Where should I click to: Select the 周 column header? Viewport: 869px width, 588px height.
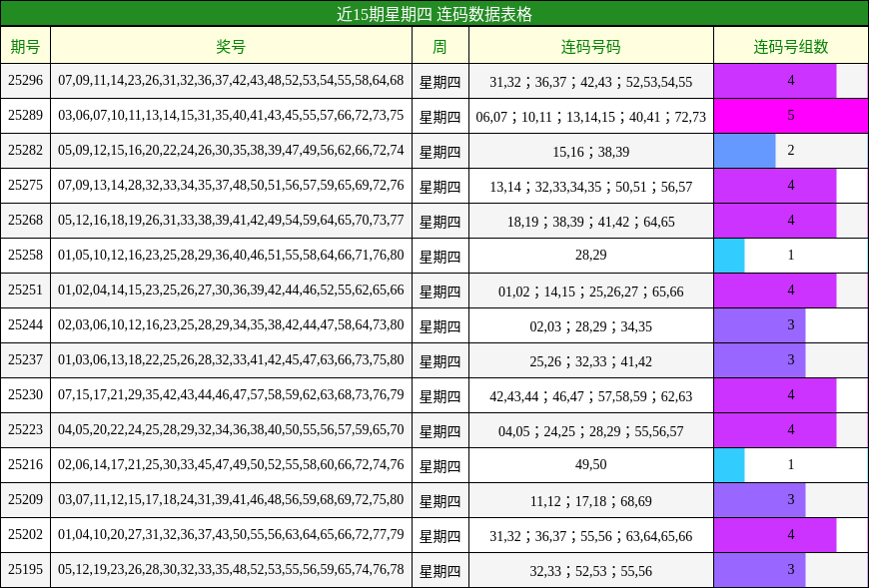pos(441,44)
